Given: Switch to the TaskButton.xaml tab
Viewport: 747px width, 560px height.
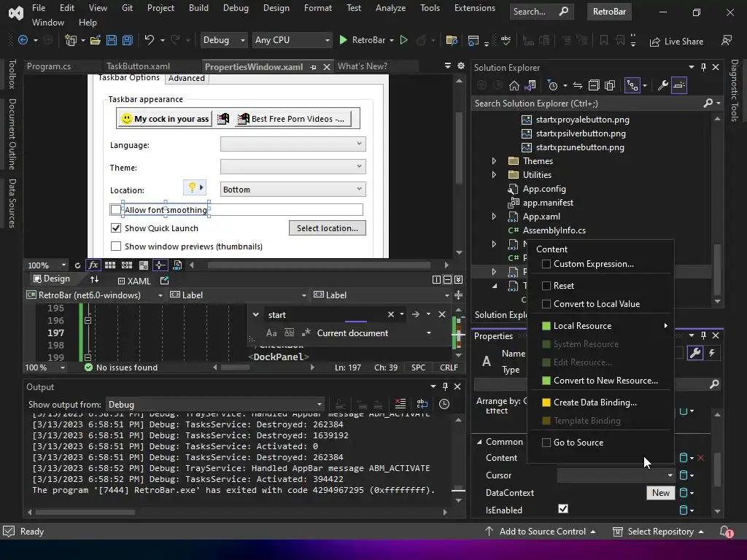Looking at the screenshot, I should 138,66.
